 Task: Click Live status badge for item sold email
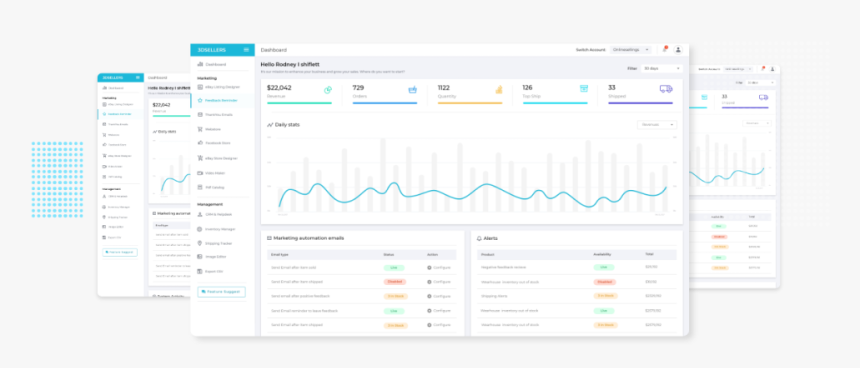394,268
